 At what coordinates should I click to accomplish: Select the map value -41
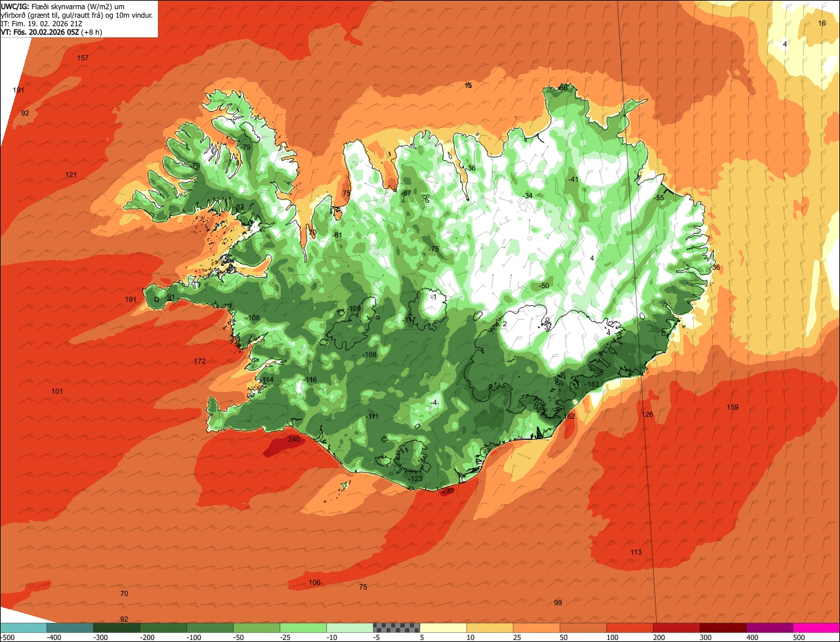point(573,180)
